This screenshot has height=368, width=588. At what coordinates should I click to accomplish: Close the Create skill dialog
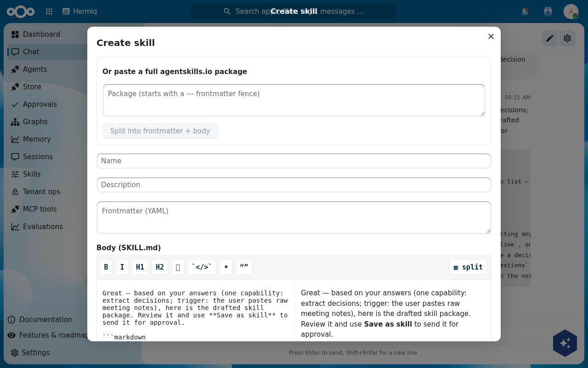(x=491, y=36)
